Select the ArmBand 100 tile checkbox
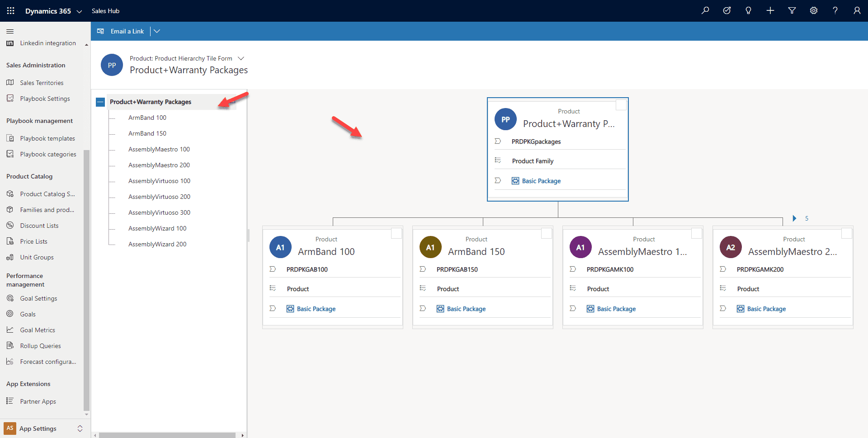The height and width of the screenshot is (438, 868). point(396,233)
